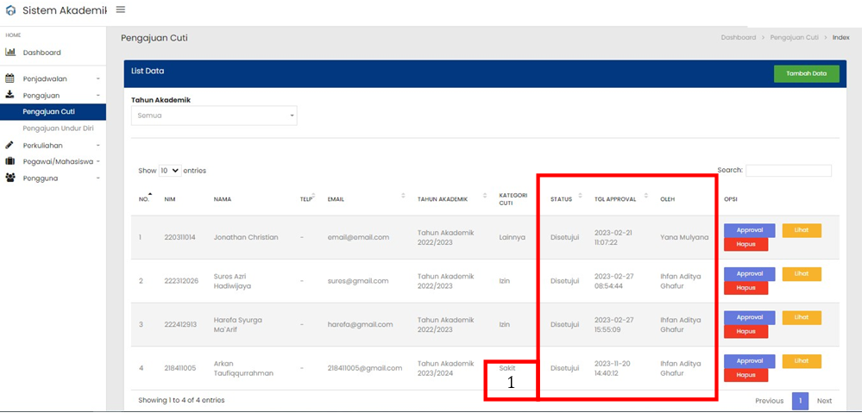
Task: Click the Sistem Akademik logo icon
Action: [10, 11]
